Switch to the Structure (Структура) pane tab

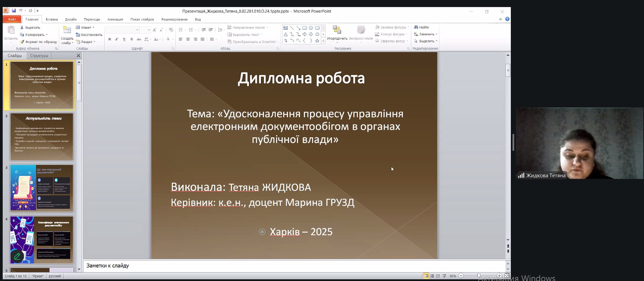tap(39, 56)
